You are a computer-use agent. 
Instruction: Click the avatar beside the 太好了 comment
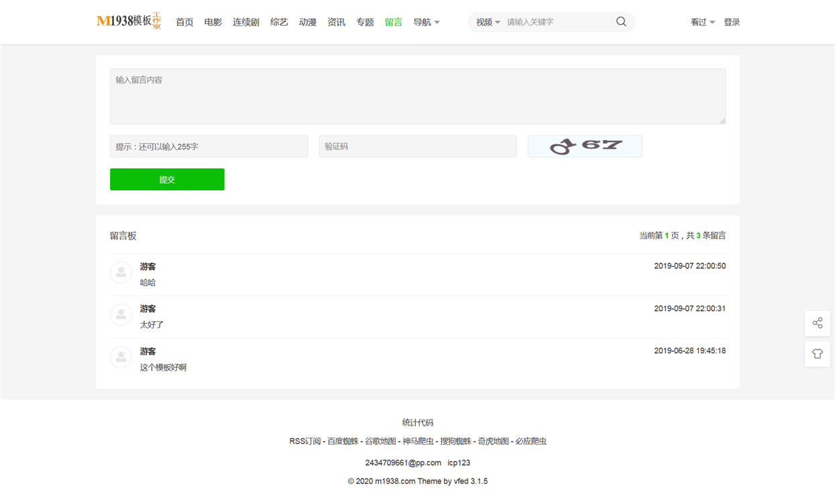point(121,314)
